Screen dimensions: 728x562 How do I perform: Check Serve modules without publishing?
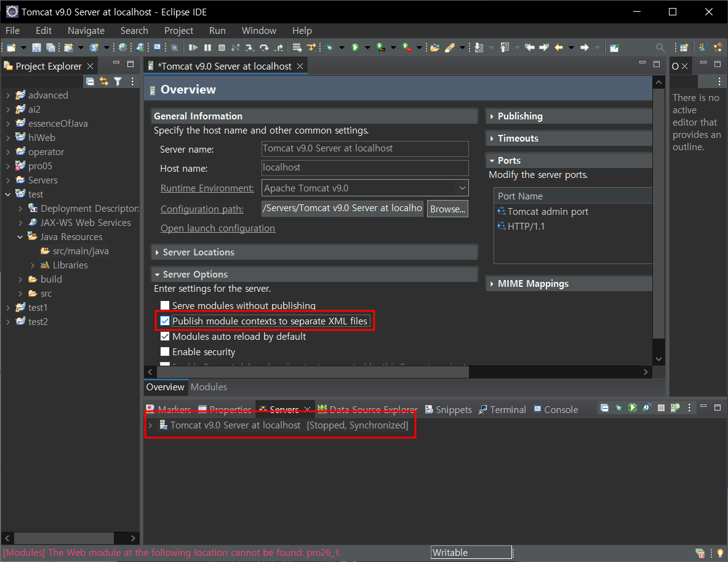point(165,305)
